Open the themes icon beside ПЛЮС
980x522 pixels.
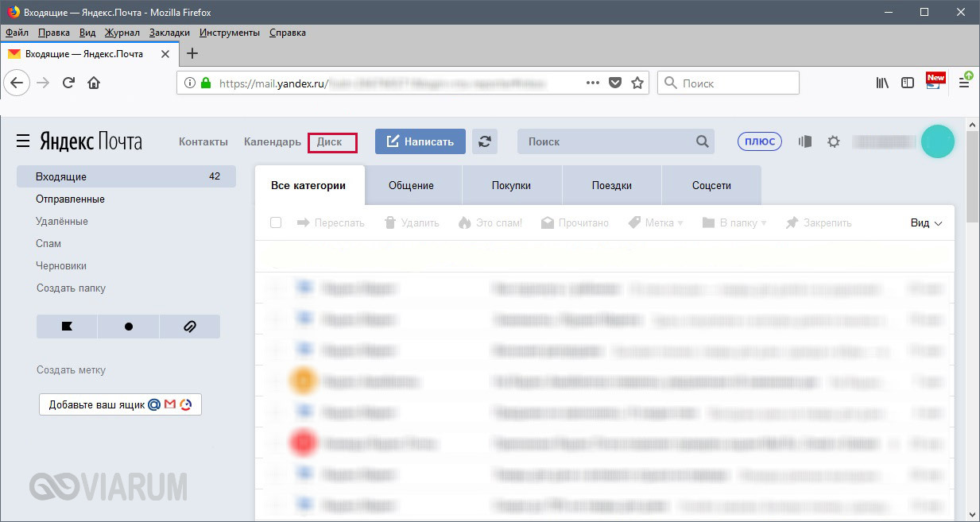click(x=805, y=141)
